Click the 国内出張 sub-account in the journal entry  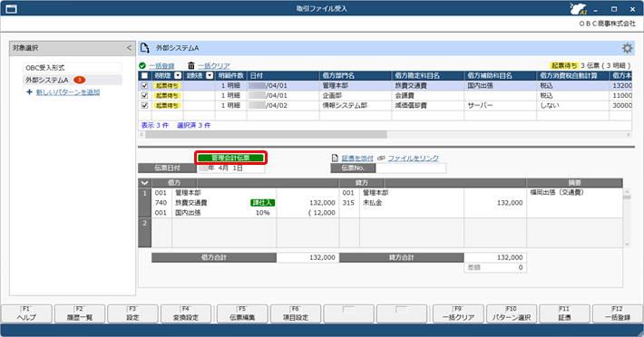[x=188, y=213]
